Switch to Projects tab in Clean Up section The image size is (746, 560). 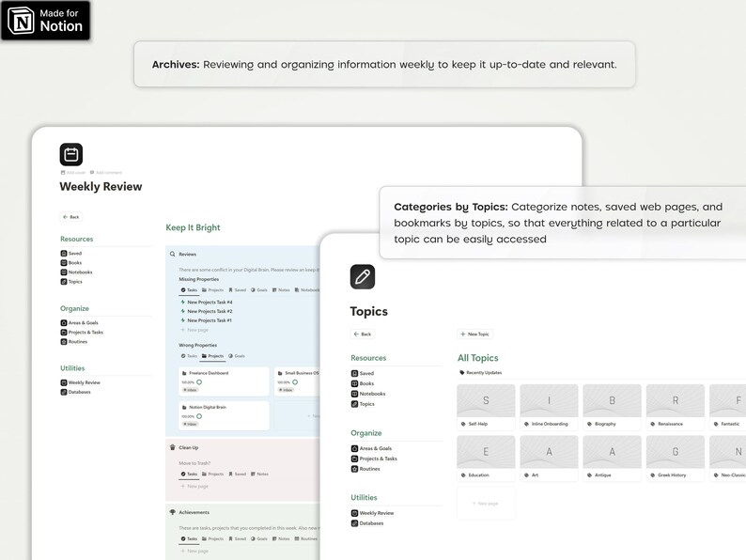coord(212,474)
